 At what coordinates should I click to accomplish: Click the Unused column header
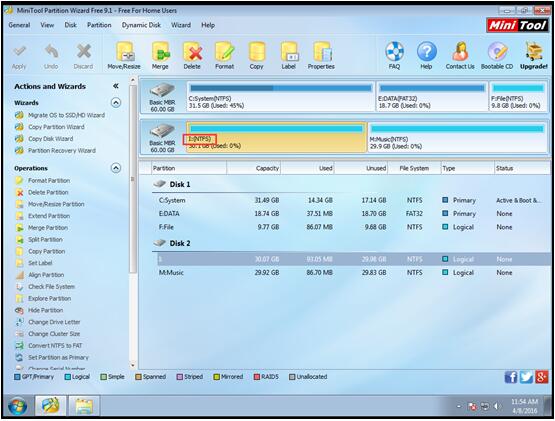click(361, 168)
